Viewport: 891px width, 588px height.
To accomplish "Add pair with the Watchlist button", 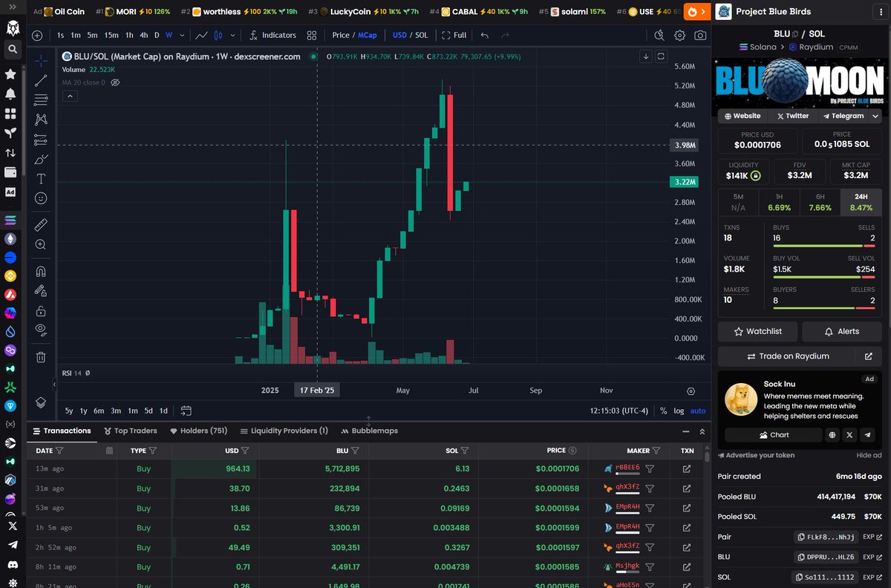I will [x=758, y=331].
